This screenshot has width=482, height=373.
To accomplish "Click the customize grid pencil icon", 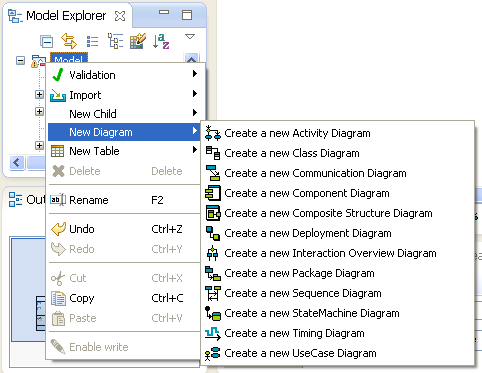I will [138, 41].
